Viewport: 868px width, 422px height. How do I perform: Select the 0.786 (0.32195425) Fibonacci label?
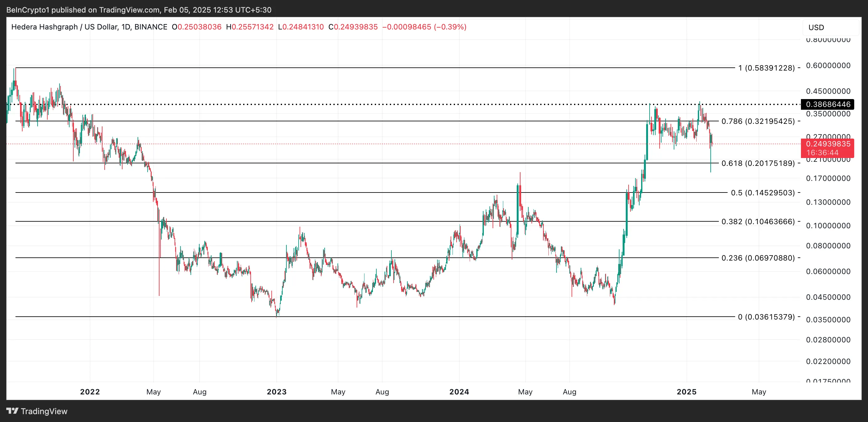tap(757, 121)
